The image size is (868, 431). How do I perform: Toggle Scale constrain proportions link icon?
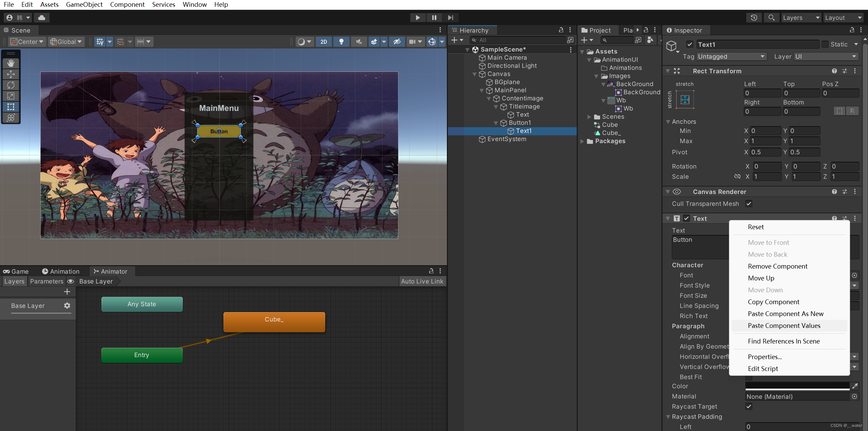coord(737,176)
